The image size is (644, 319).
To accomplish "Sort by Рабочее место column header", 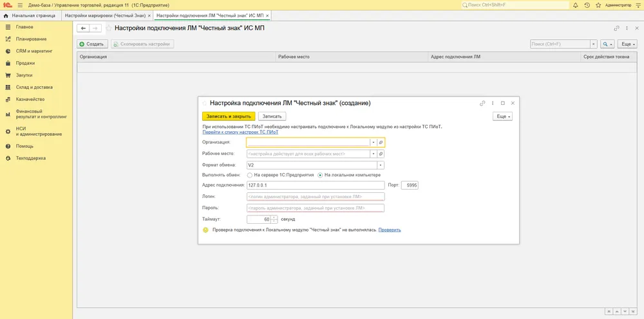I will (352, 57).
